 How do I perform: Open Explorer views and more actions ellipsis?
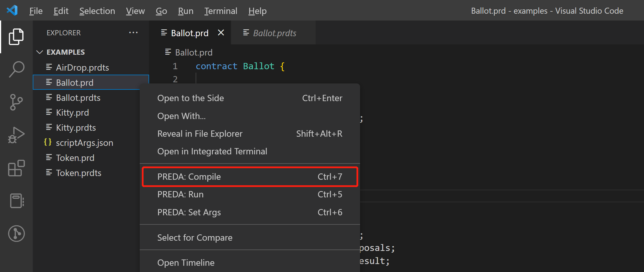(x=133, y=33)
